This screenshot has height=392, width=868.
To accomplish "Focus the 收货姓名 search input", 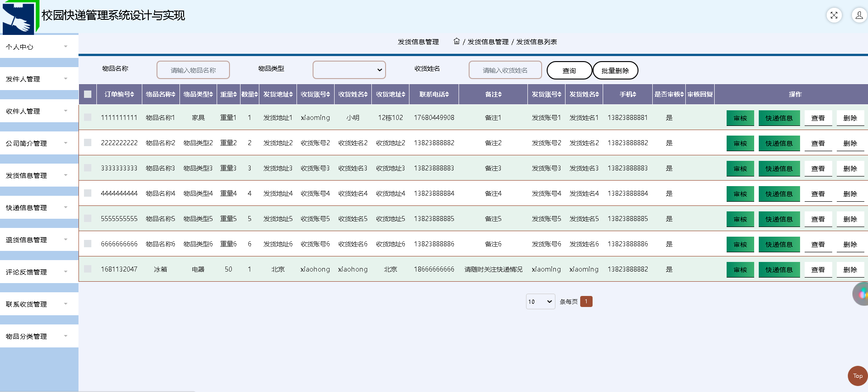I will pos(505,70).
